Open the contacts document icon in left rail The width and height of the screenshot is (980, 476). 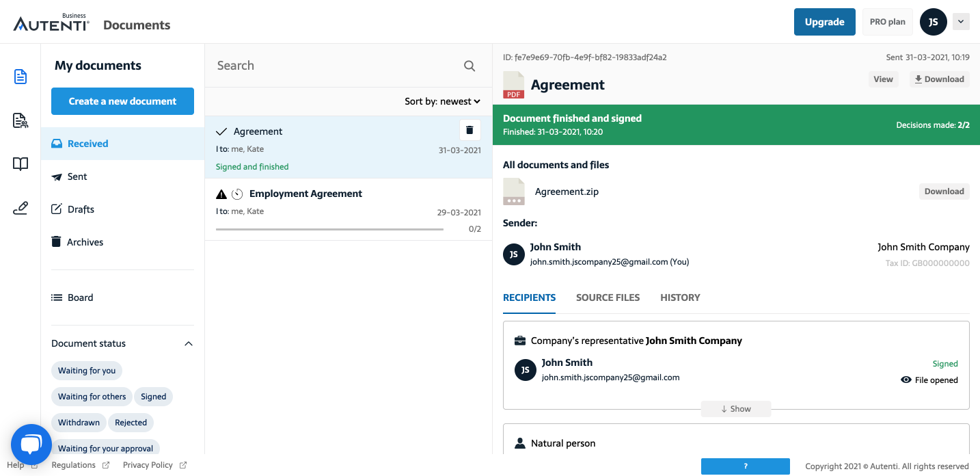[x=21, y=121]
